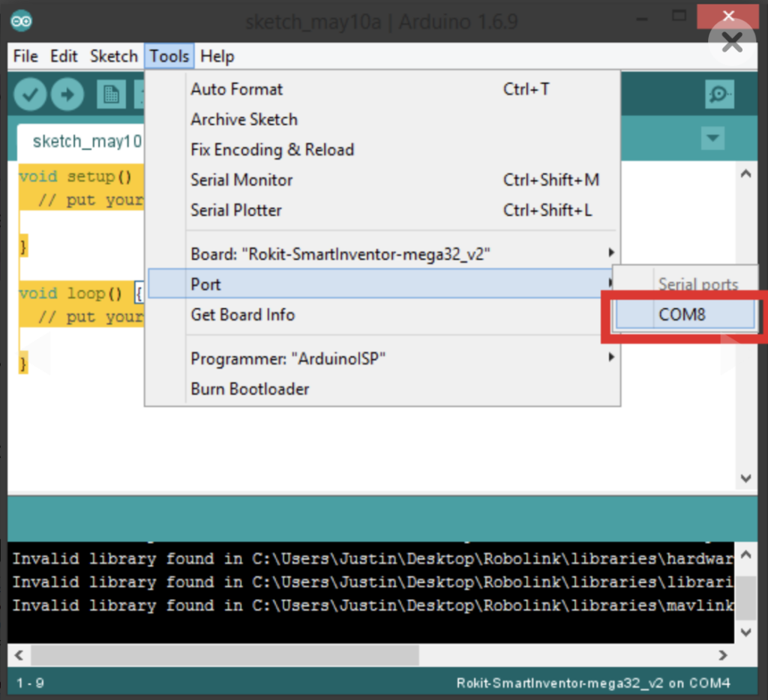Image resolution: width=768 pixels, height=700 pixels.
Task: Click Burn Bootloader option
Action: click(250, 389)
